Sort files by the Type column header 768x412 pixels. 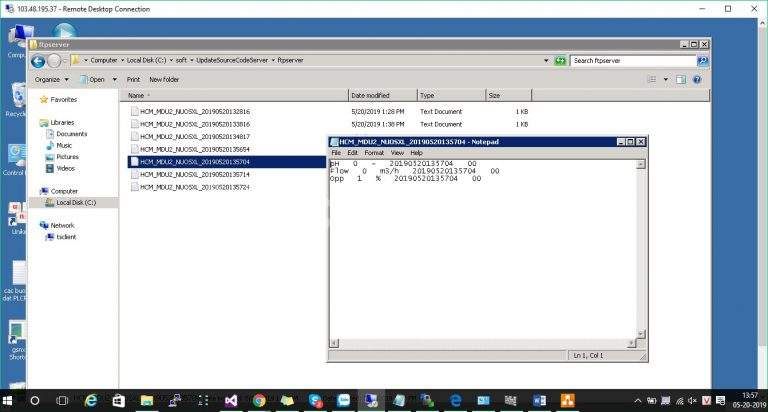tap(451, 96)
